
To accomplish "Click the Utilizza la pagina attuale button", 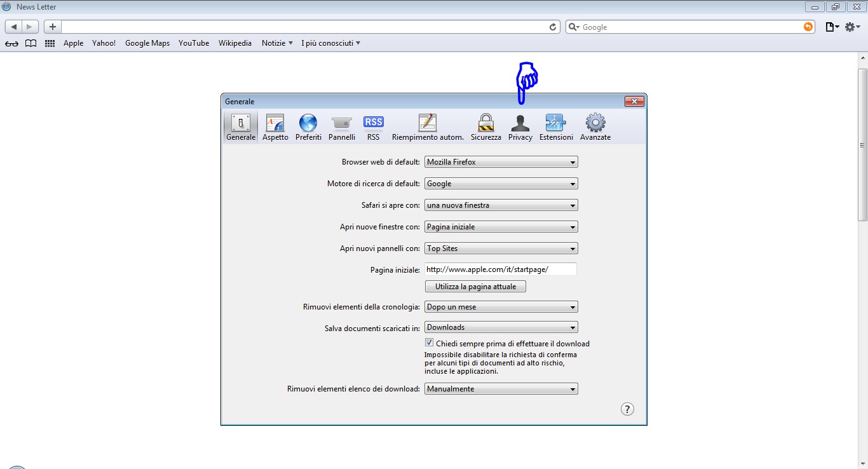I will [475, 287].
